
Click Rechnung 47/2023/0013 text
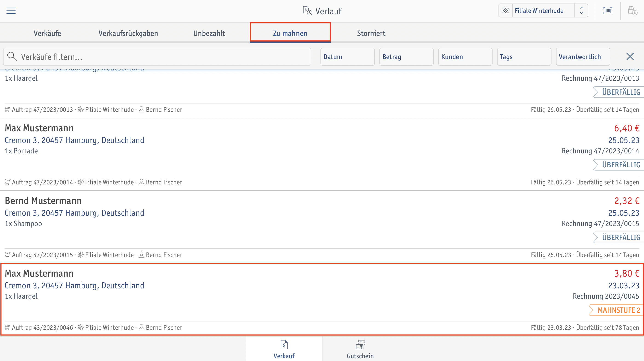pos(600,78)
